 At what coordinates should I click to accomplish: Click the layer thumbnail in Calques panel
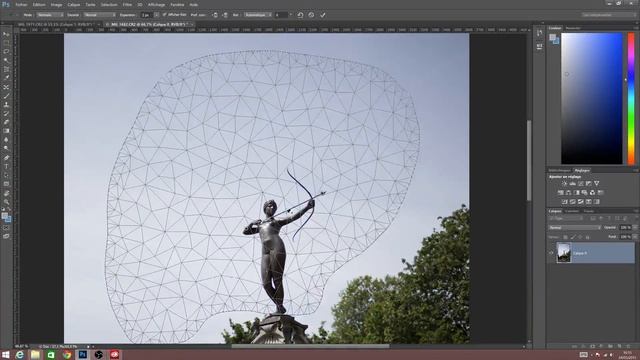pos(564,253)
